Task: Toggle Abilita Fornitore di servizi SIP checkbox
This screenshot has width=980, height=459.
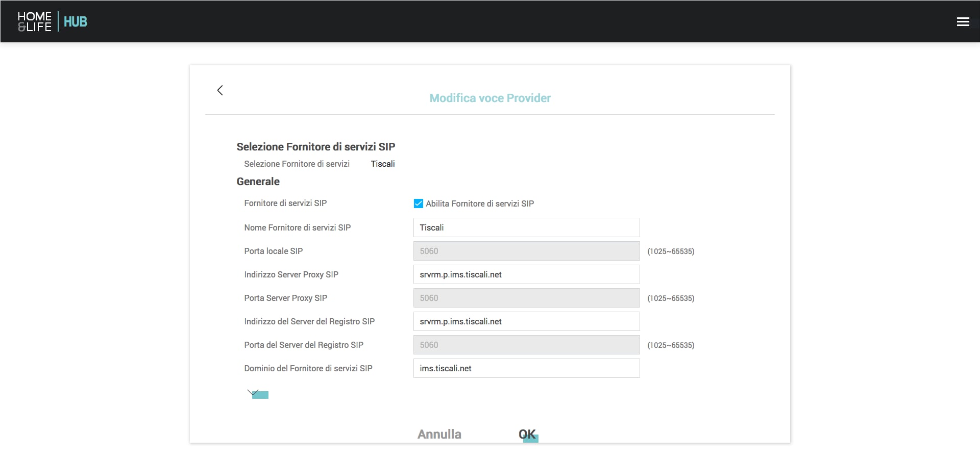Action: [418, 203]
